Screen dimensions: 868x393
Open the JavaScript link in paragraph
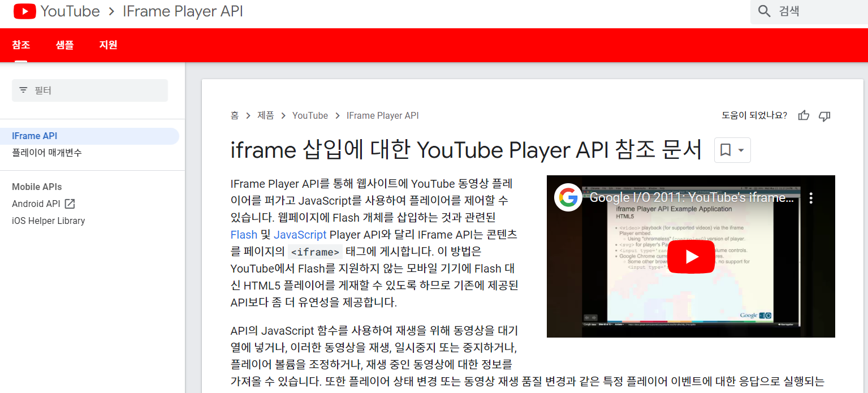tap(300, 235)
